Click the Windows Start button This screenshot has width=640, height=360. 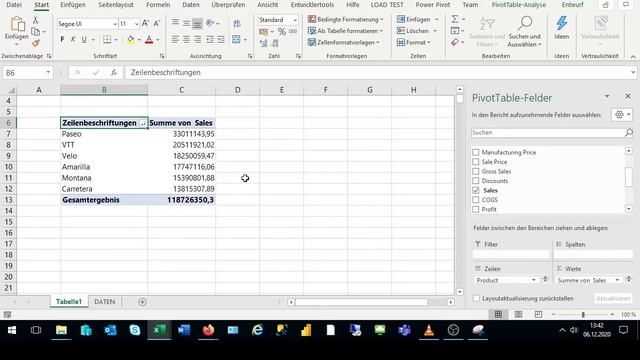[x=12, y=330]
